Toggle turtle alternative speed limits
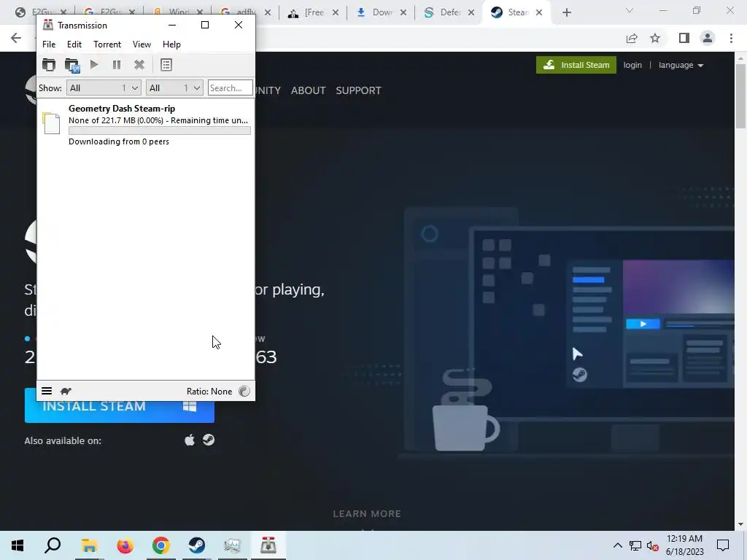This screenshot has height=560, width=747. pos(66,391)
